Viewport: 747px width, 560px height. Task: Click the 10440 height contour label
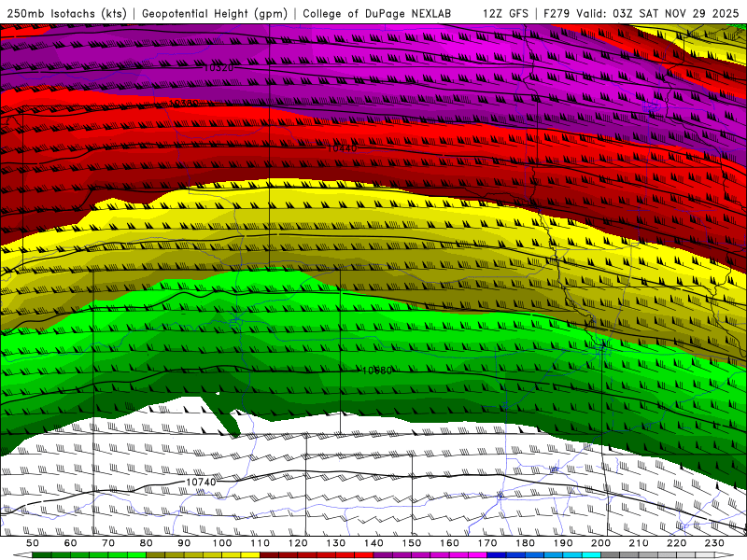coord(342,148)
